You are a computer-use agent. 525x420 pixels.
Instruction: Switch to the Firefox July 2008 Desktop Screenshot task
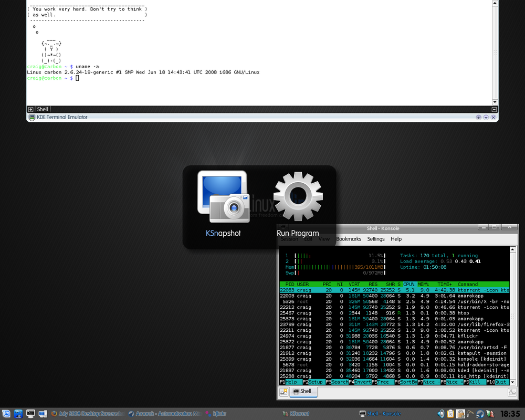click(88, 414)
